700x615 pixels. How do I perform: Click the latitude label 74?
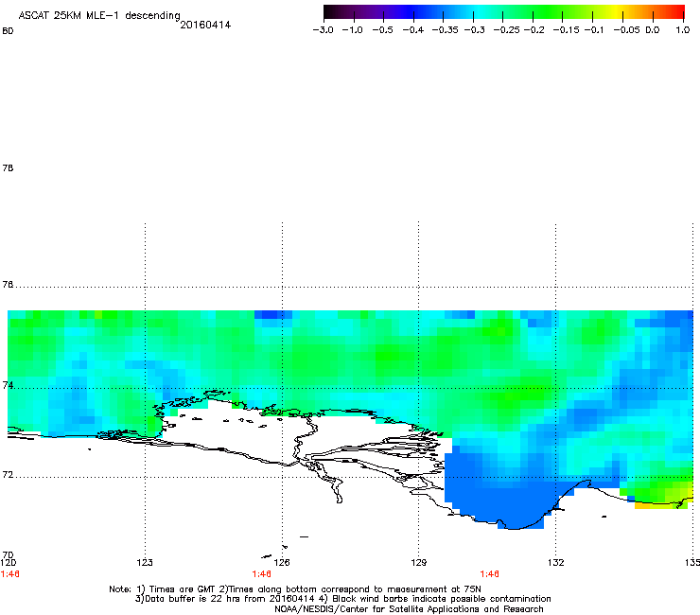(x=8, y=385)
